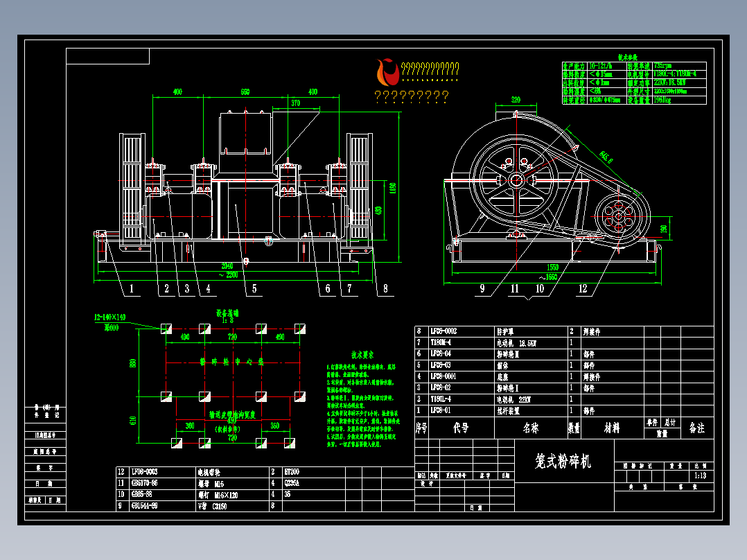
Task: Click the 1180 vertical height dimension
Action: tap(393, 187)
